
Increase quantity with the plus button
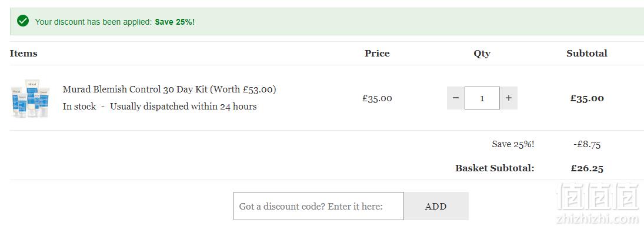tap(509, 98)
